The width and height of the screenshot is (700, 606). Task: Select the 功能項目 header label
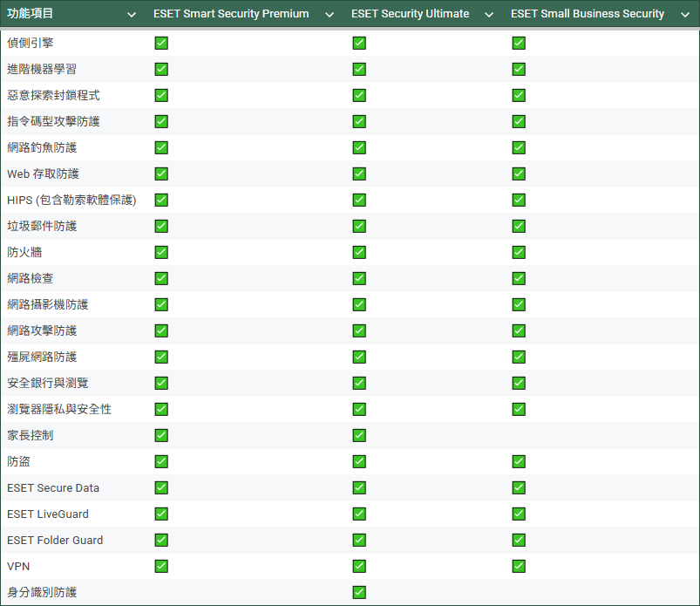click(31, 14)
